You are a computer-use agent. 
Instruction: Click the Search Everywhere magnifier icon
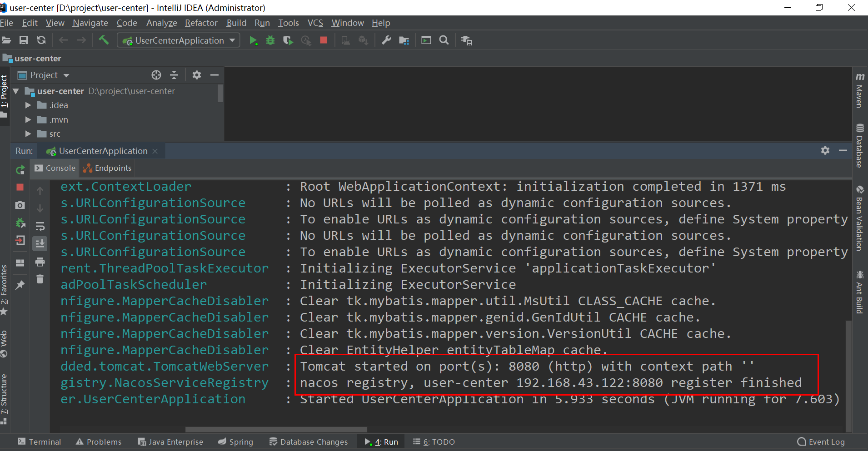click(444, 40)
